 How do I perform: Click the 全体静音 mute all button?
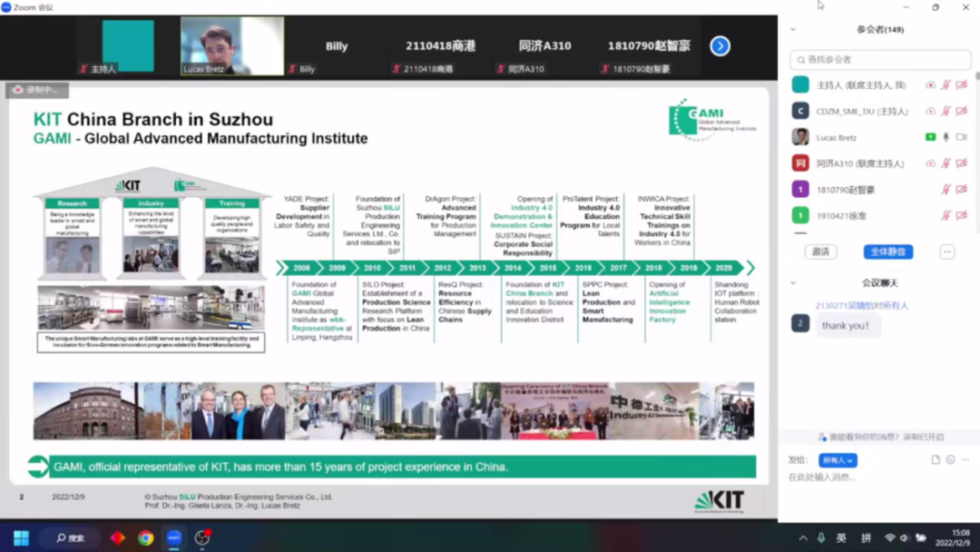tap(887, 251)
